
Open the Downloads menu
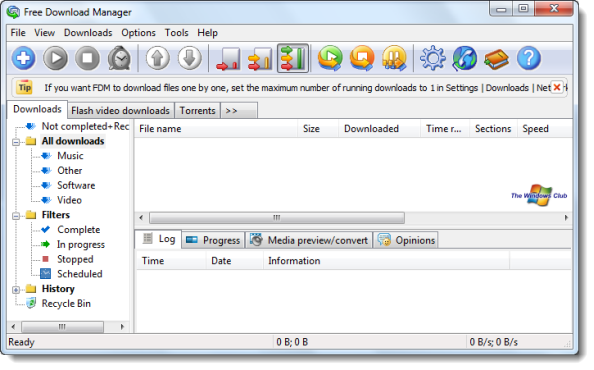tap(88, 33)
